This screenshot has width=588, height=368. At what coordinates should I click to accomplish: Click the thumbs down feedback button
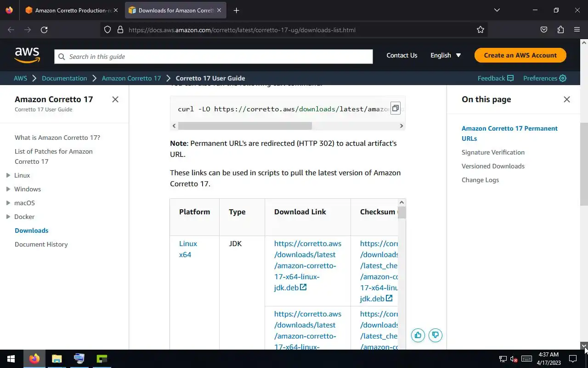pyautogui.click(x=435, y=335)
